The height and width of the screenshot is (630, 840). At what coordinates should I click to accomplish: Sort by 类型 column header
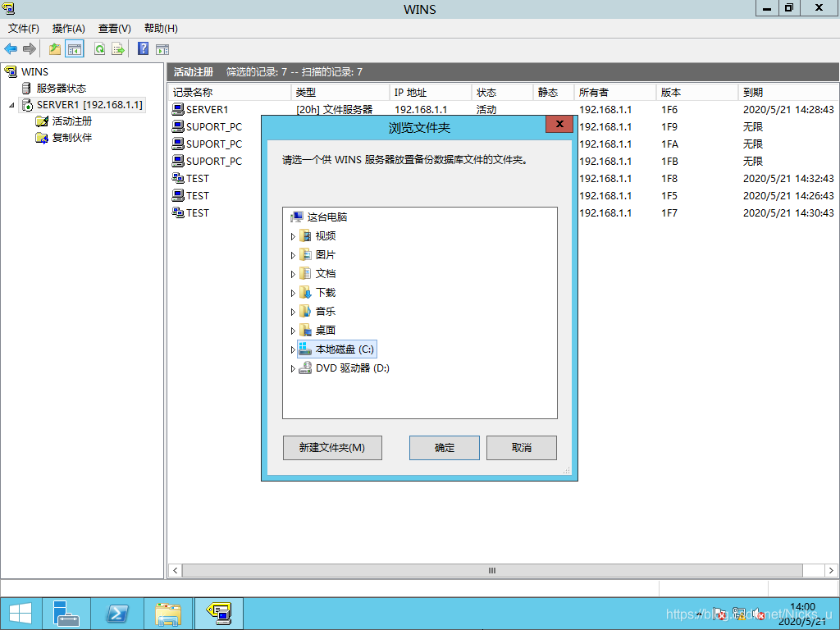[340, 92]
